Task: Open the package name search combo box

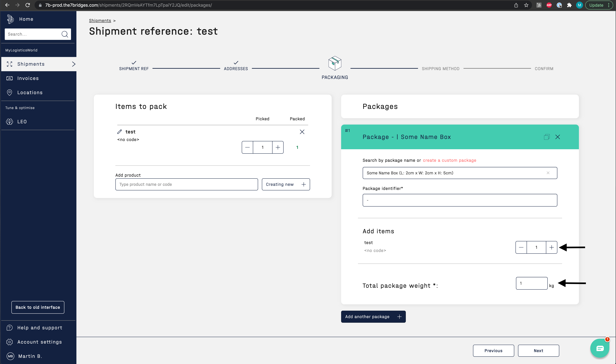Action: (454, 173)
